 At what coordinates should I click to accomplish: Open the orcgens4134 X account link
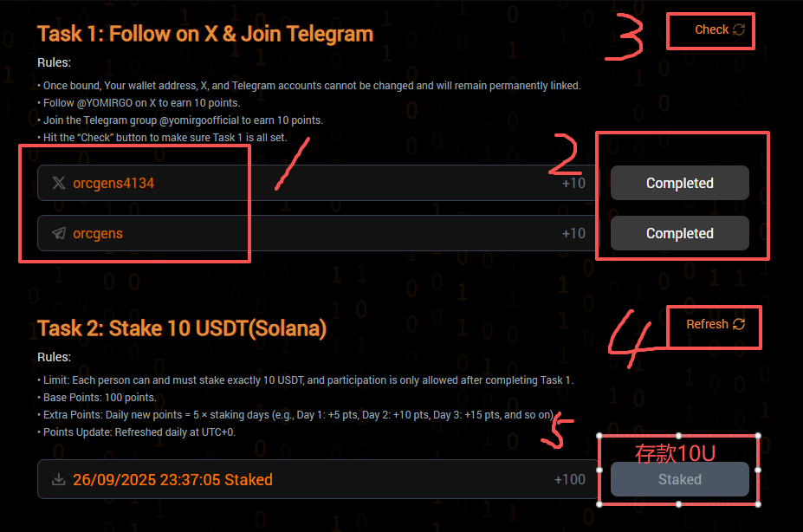(113, 183)
